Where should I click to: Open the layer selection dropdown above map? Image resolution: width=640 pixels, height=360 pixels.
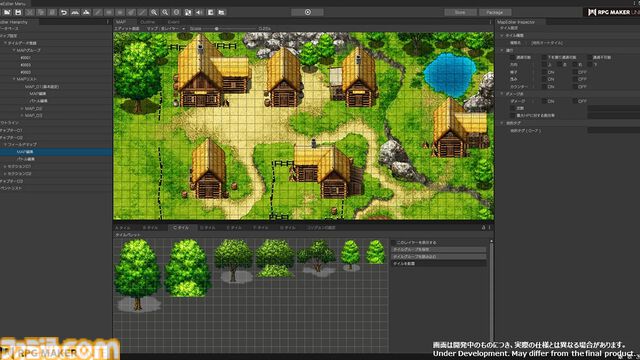(x=173, y=29)
